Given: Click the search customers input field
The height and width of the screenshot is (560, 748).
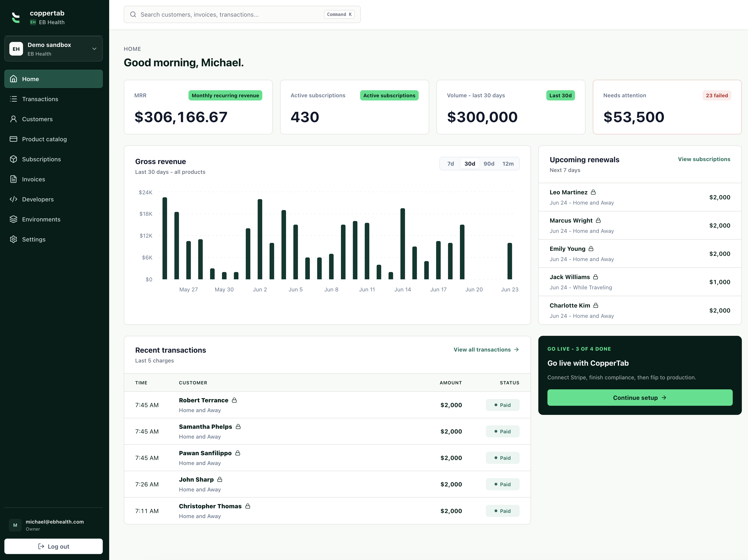Looking at the screenshot, I should 242,15.
